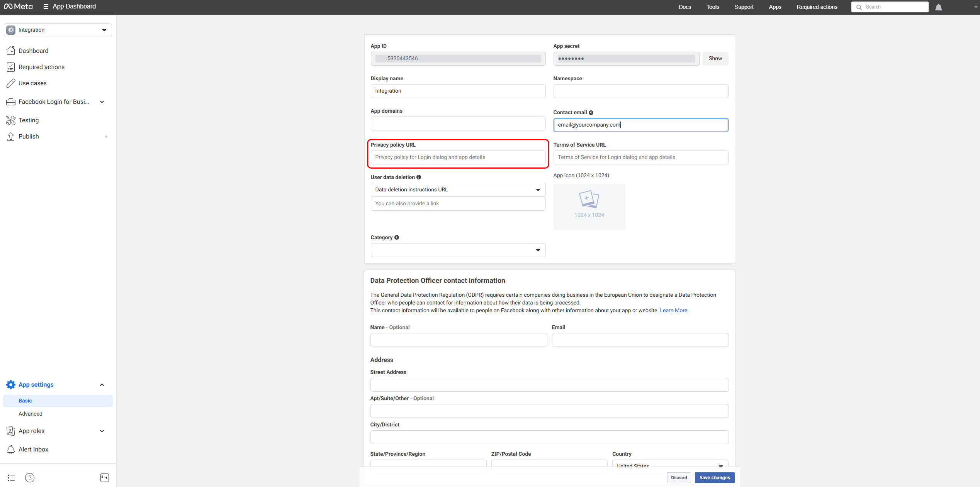Open the Apps menu

(x=774, y=7)
